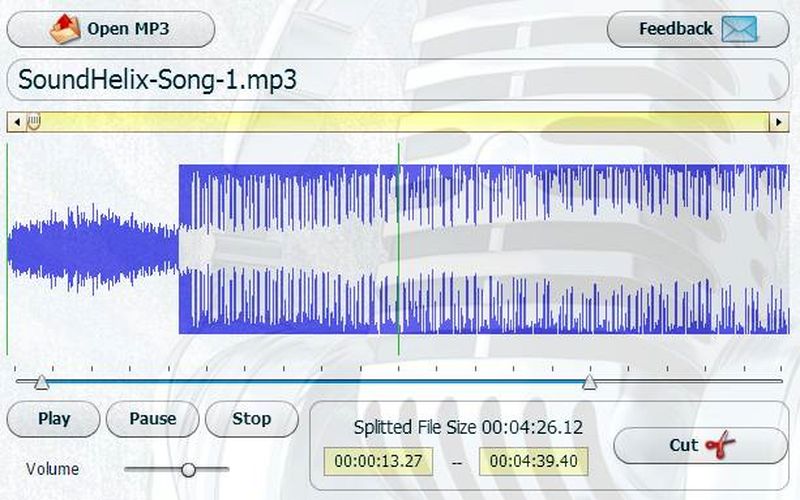Play the loaded MP3
The width and height of the screenshot is (800, 500).
(54, 419)
